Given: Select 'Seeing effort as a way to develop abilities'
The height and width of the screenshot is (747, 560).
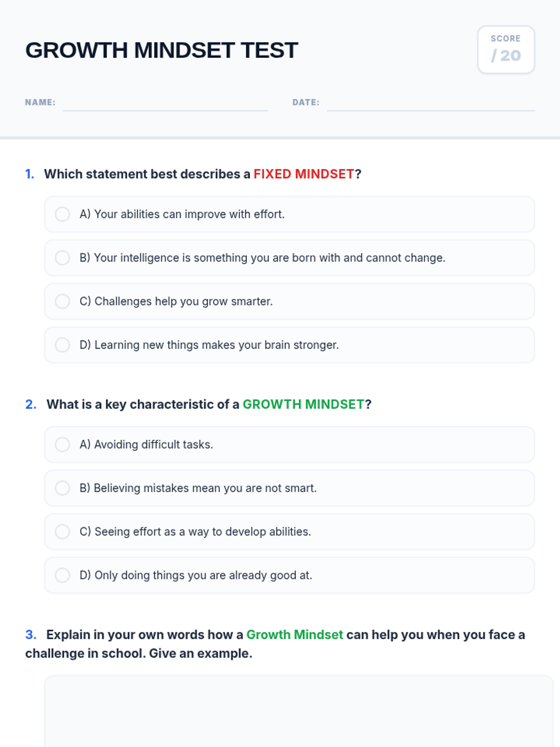Looking at the screenshot, I should coord(63,532).
